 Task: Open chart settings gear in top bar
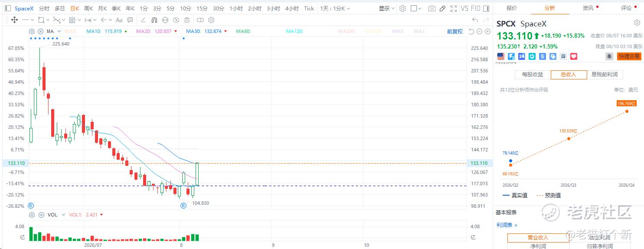[402, 8]
